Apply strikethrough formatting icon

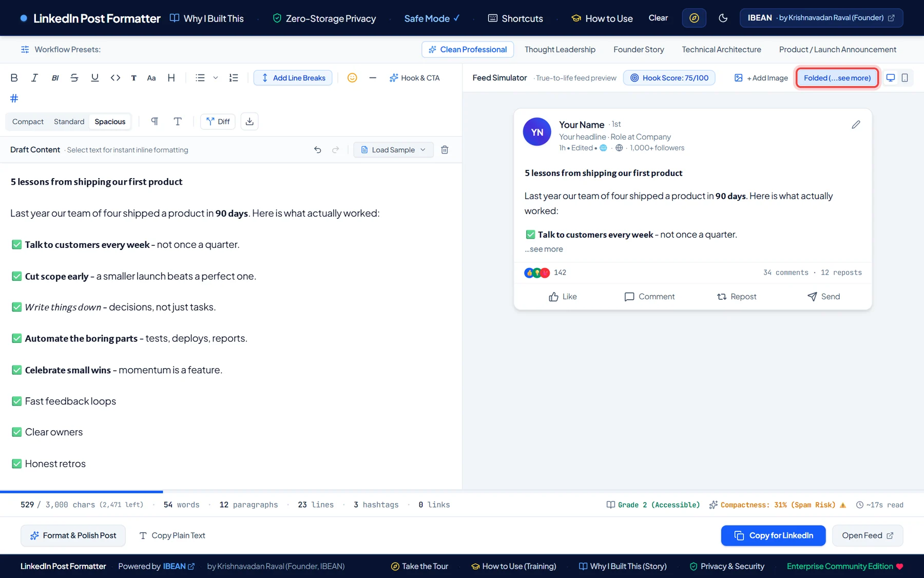(74, 78)
